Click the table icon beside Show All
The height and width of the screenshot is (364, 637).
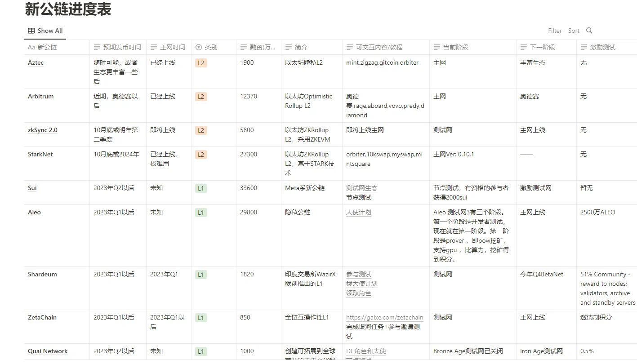click(x=31, y=31)
